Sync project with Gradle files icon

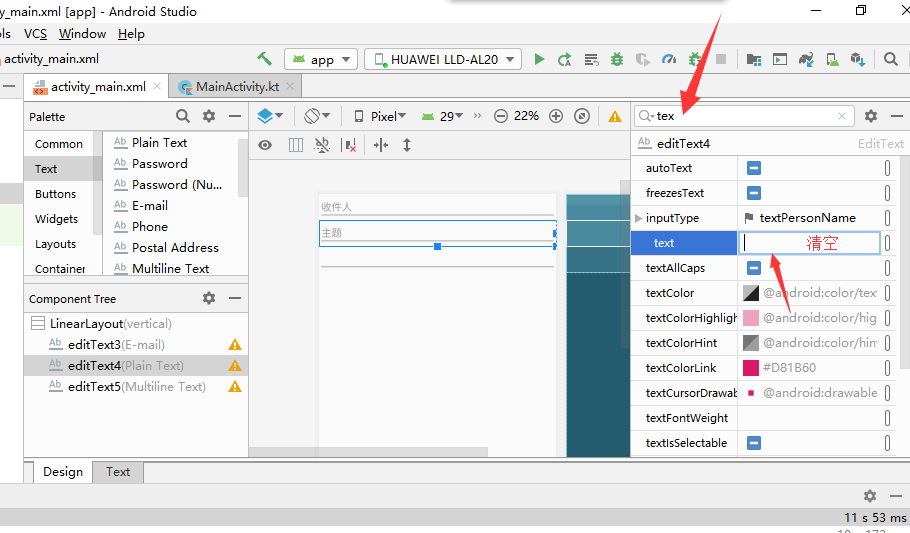coord(806,59)
